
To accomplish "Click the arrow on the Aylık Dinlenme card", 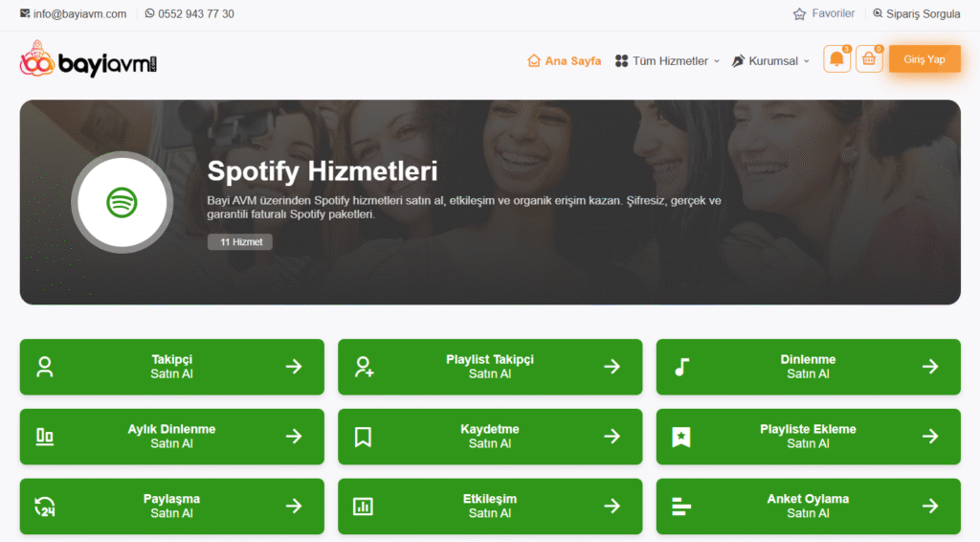I will (x=294, y=437).
